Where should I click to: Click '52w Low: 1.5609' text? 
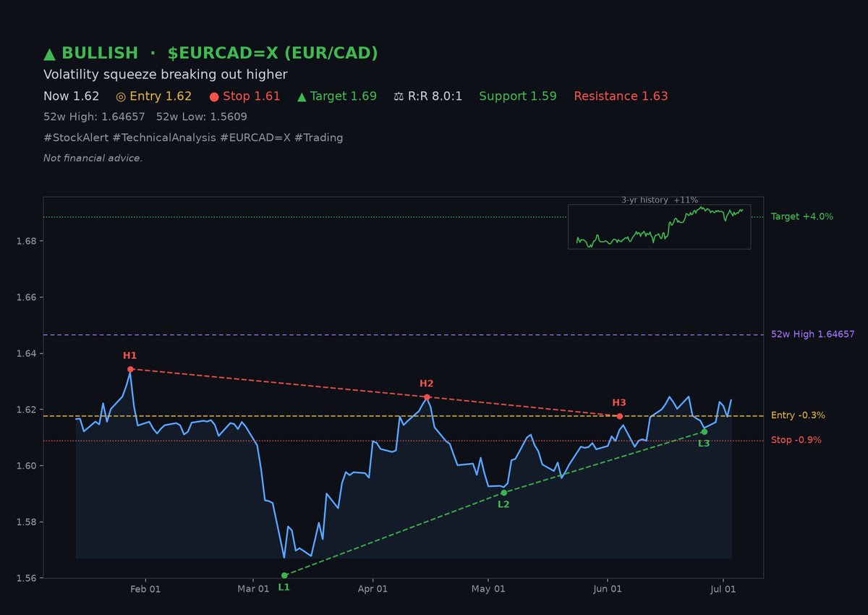[x=202, y=116]
